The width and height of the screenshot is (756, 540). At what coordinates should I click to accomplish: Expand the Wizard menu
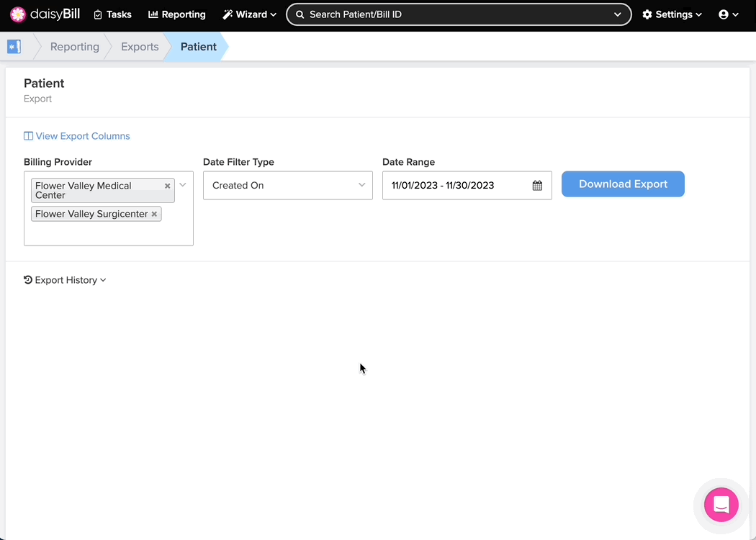coord(249,14)
